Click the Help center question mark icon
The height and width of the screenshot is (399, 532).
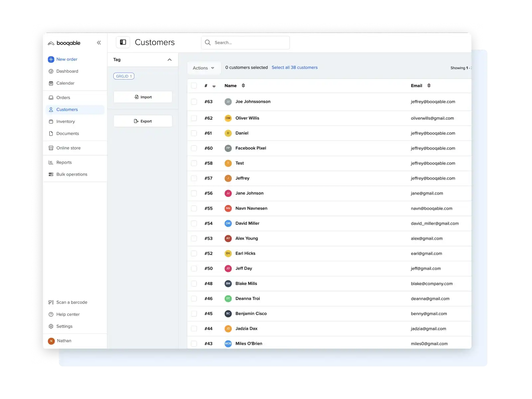pyautogui.click(x=51, y=314)
